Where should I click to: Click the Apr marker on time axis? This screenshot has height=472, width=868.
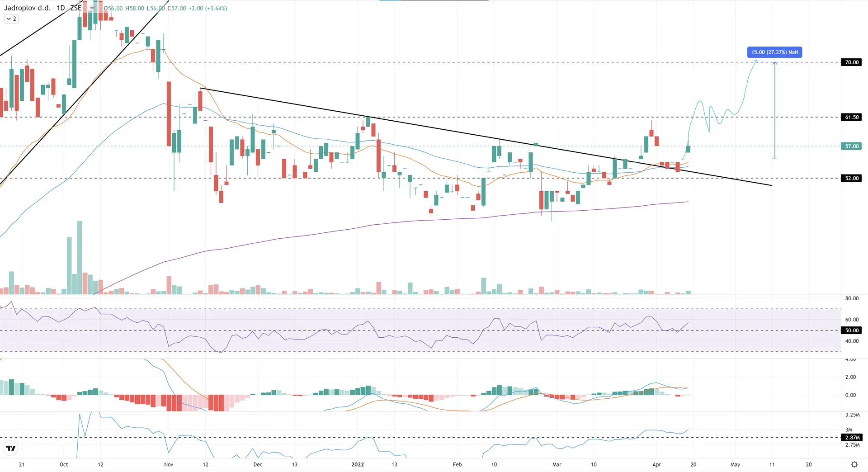pos(656,464)
